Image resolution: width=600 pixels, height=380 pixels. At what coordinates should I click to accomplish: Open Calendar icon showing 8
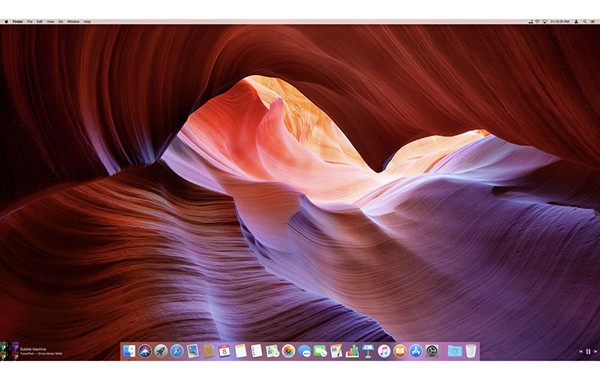tap(225, 351)
